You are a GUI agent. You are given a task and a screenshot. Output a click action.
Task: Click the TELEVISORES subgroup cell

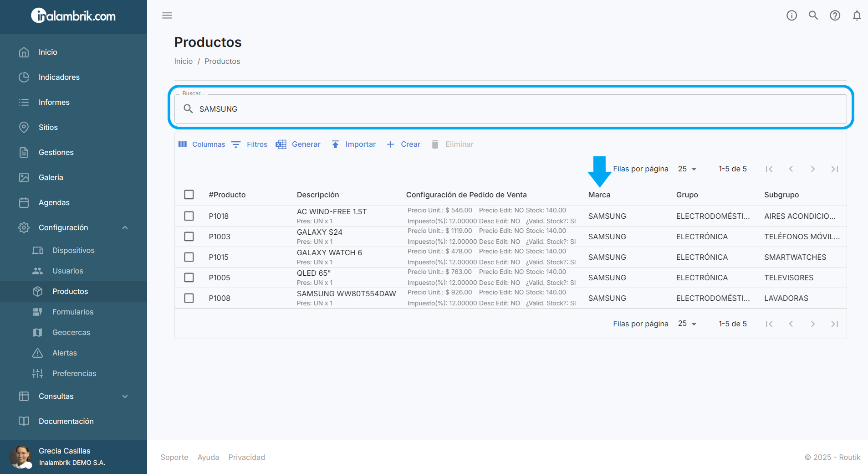(789, 278)
